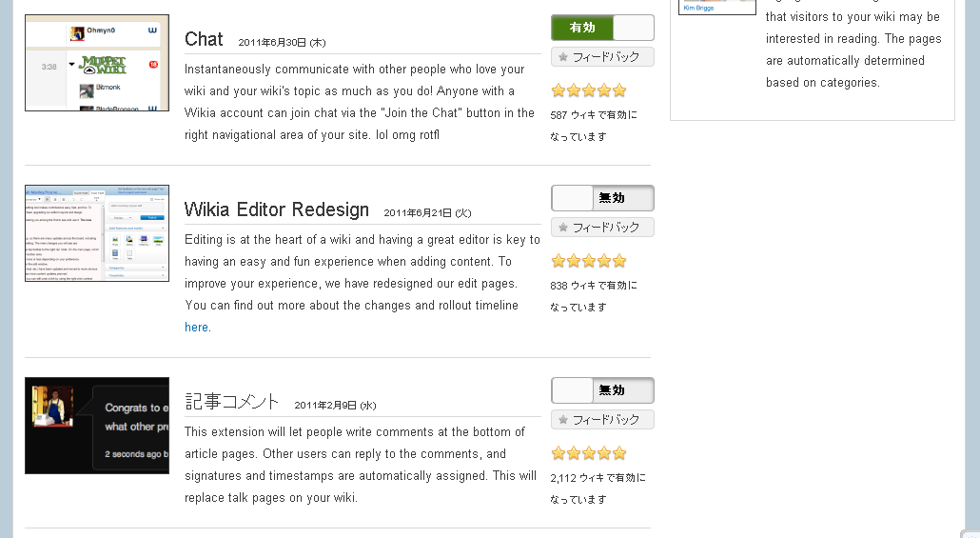Click third star of Editor Redesign rating

[x=589, y=261]
